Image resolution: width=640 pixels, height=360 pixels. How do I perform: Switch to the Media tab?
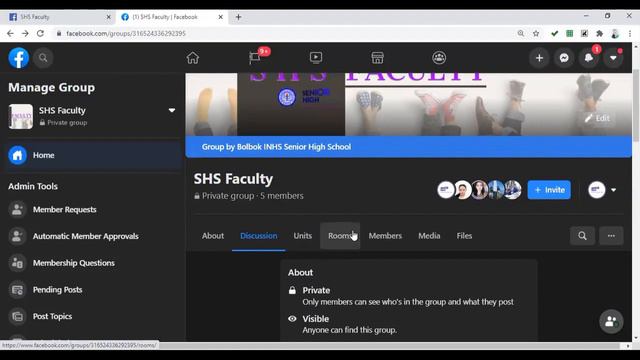pos(429,236)
